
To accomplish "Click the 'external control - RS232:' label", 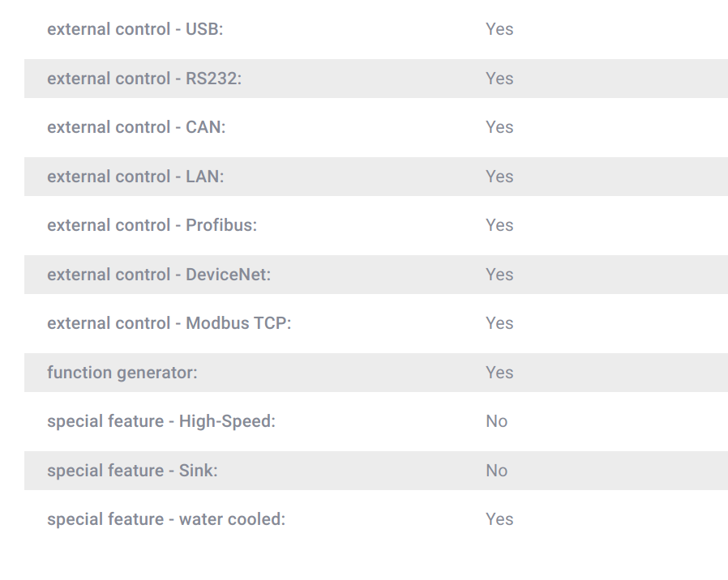I will point(144,79).
